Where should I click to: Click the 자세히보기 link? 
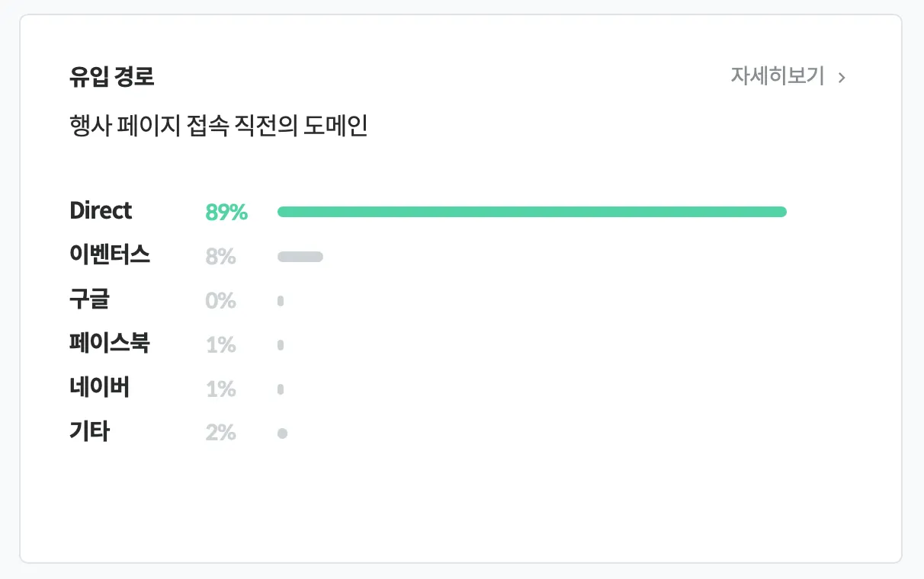click(778, 76)
